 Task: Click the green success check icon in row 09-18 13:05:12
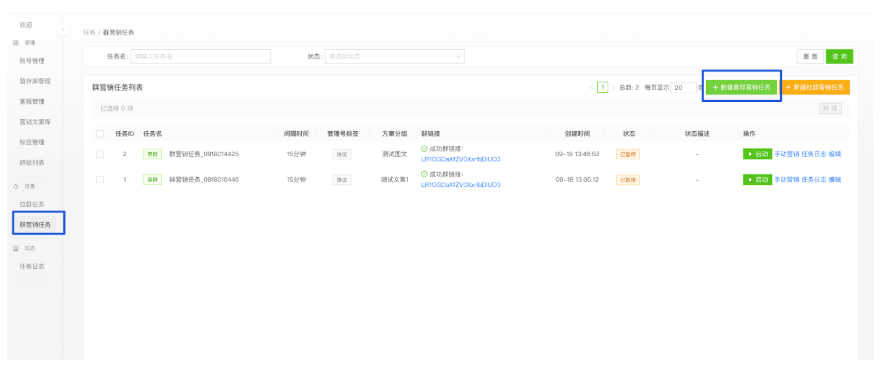coord(424,174)
